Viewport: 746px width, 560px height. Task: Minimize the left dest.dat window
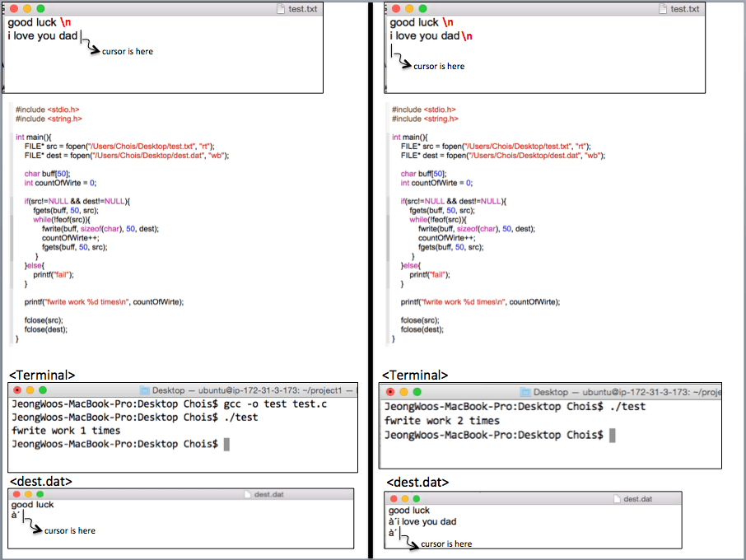point(27,494)
